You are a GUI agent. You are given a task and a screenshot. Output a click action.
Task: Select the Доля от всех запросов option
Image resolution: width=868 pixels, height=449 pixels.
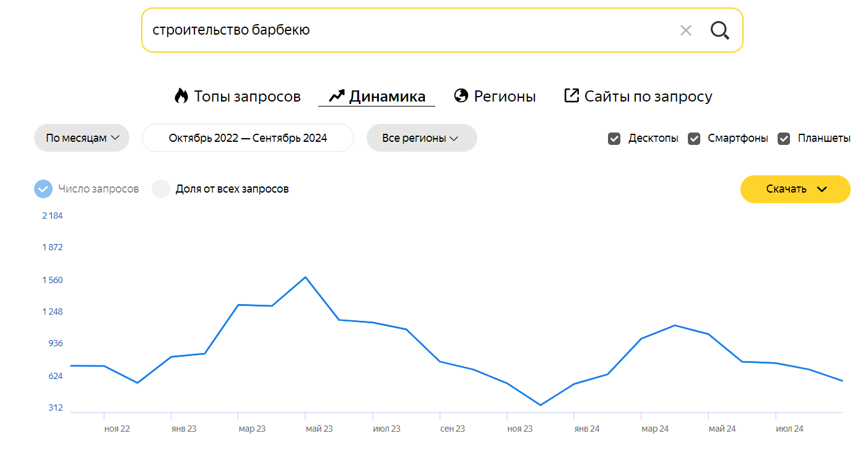tap(161, 189)
